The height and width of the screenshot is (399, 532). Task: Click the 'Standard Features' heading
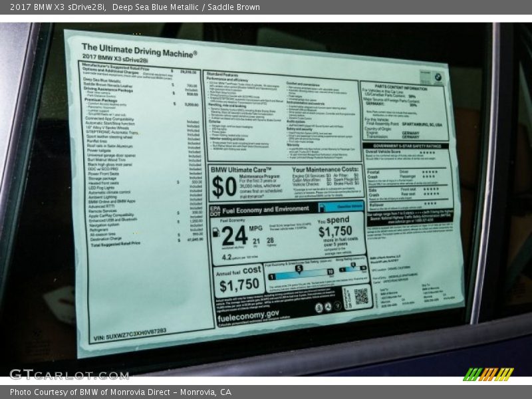click(222, 74)
